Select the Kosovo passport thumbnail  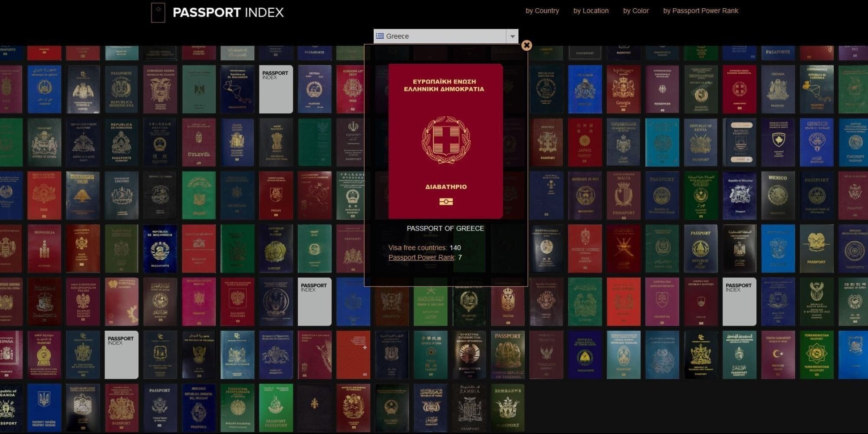tap(778, 143)
